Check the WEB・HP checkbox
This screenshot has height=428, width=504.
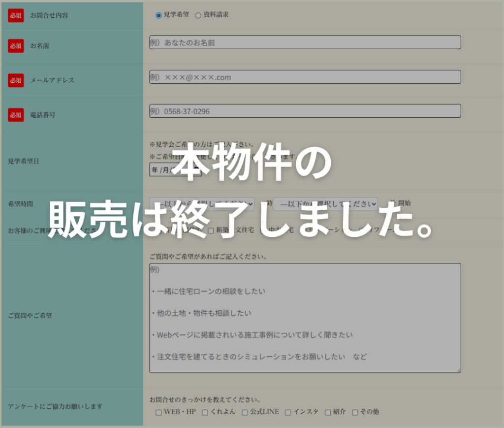pyautogui.click(x=158, y=412)
